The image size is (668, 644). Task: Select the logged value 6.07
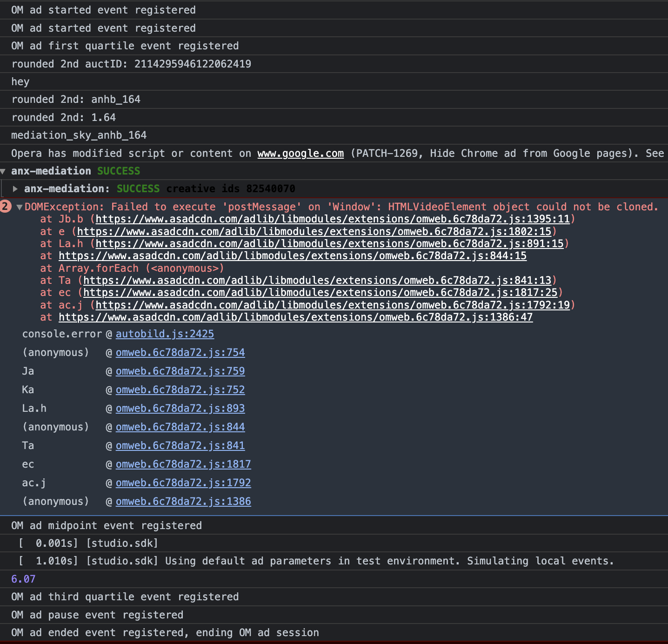click(23, 578)
